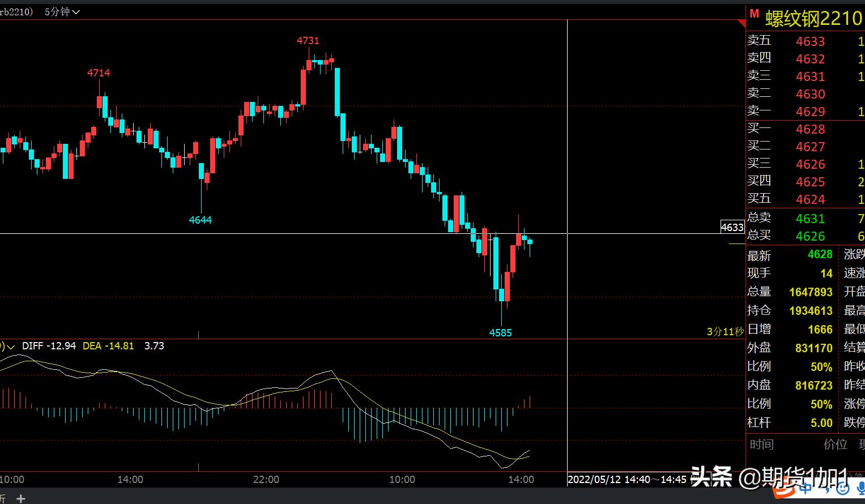Click the 总卖 value 4631
Viewport: 865px width, 504px height.
(x=810, y=219)
